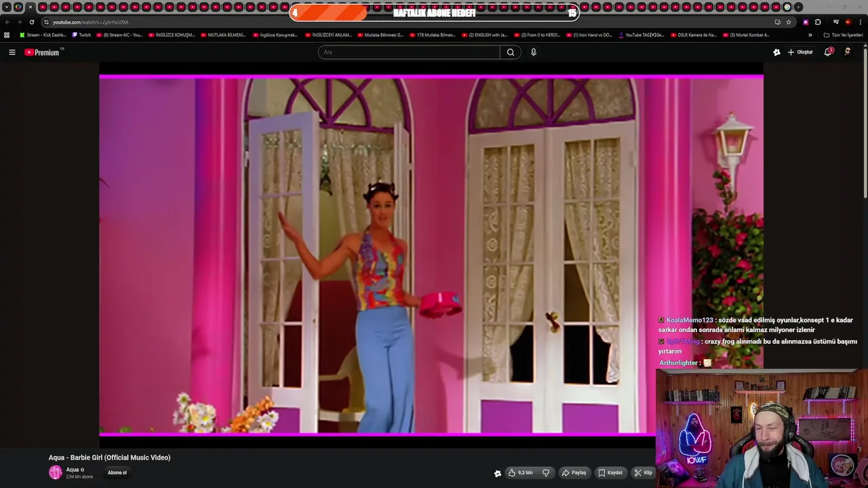Focus the Ara search field

[x=409, y=52]
